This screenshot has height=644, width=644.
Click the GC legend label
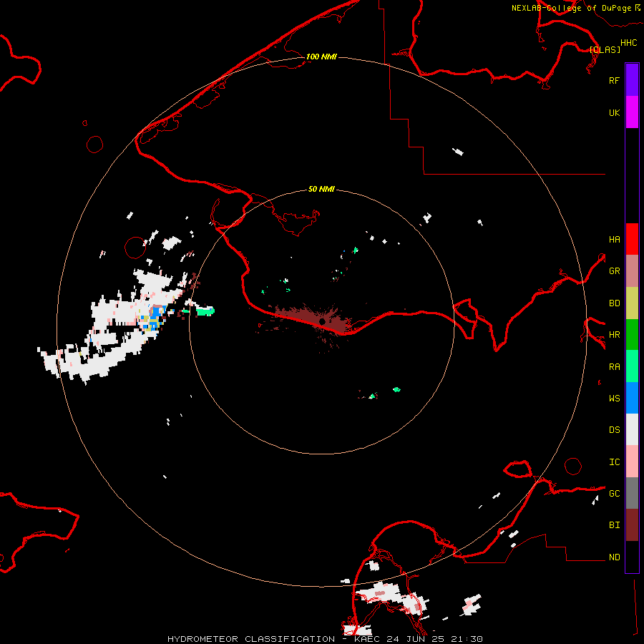click(614, 494)
